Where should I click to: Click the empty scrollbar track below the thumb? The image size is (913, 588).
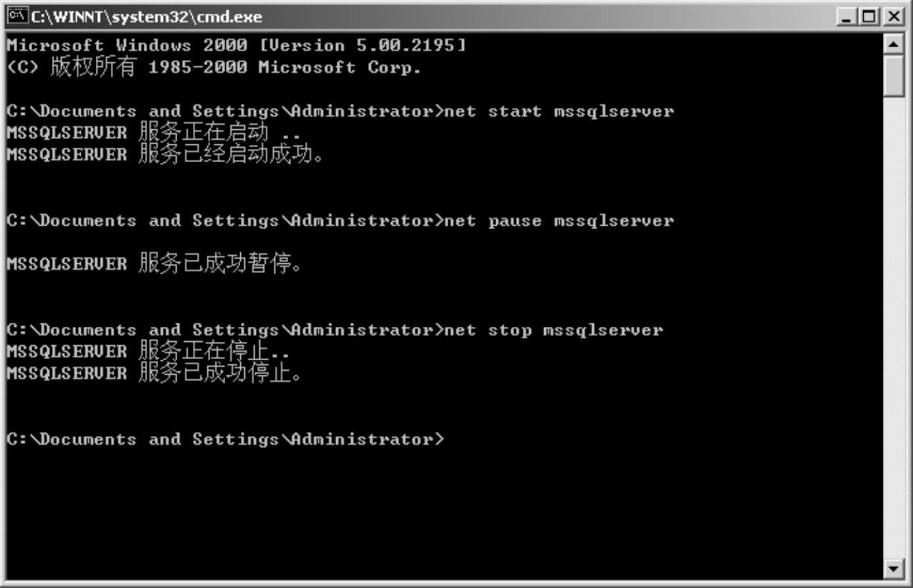point(894,328)
